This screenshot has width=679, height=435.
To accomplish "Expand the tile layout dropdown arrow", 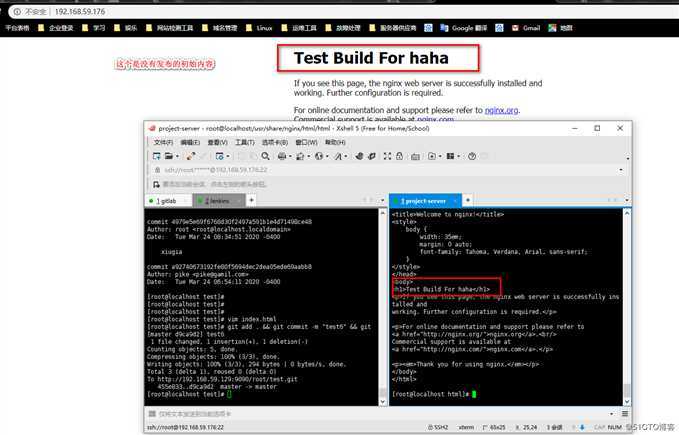I will coord(459,157).
